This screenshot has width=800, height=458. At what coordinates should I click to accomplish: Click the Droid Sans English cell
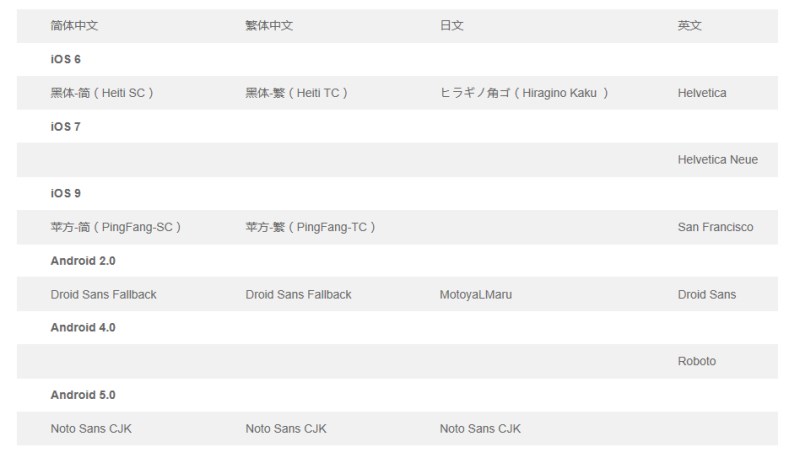point(706,294)
